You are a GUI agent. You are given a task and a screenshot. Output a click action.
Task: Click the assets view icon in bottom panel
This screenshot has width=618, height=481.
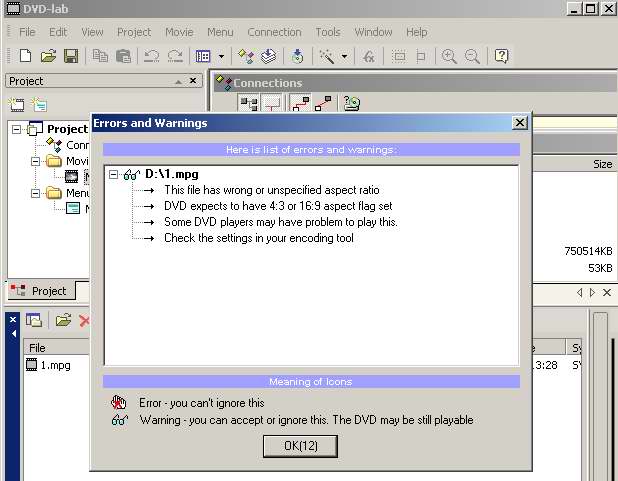coord(34,320)
